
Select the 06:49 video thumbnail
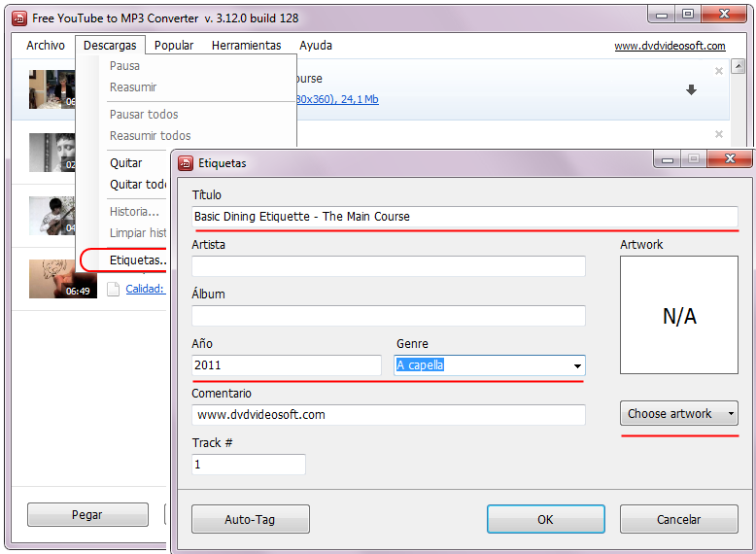pyautogui.click(x=62, y=279)
